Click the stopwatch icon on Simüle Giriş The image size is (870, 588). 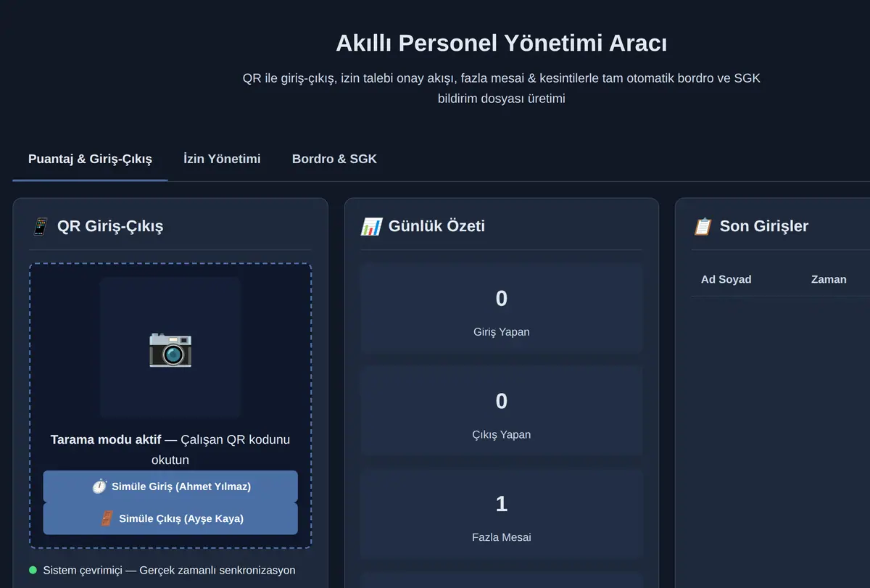[99, 486]
